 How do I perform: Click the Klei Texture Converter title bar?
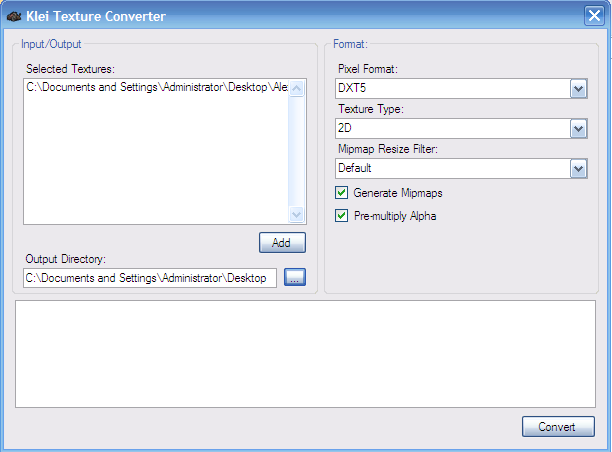[x=300, y=16]
